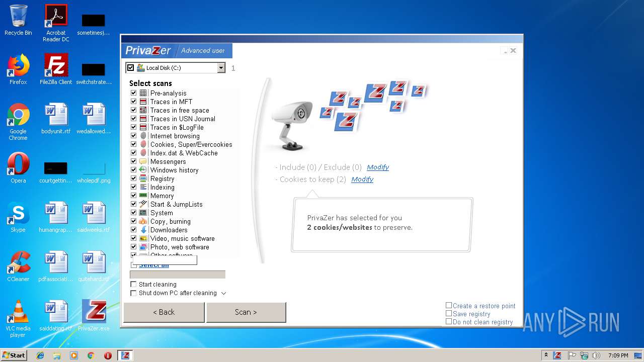Select 'Copy, burning' scan label

(x=170, y=221)
